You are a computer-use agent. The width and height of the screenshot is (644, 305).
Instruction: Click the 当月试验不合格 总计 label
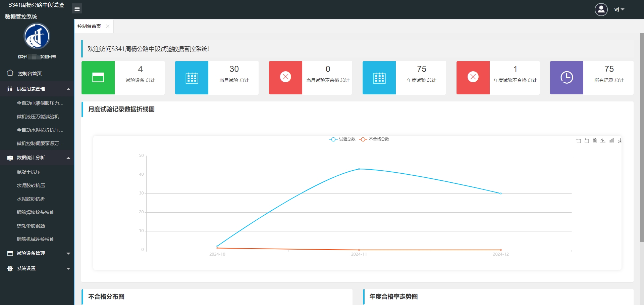click(x=328, y=80)
